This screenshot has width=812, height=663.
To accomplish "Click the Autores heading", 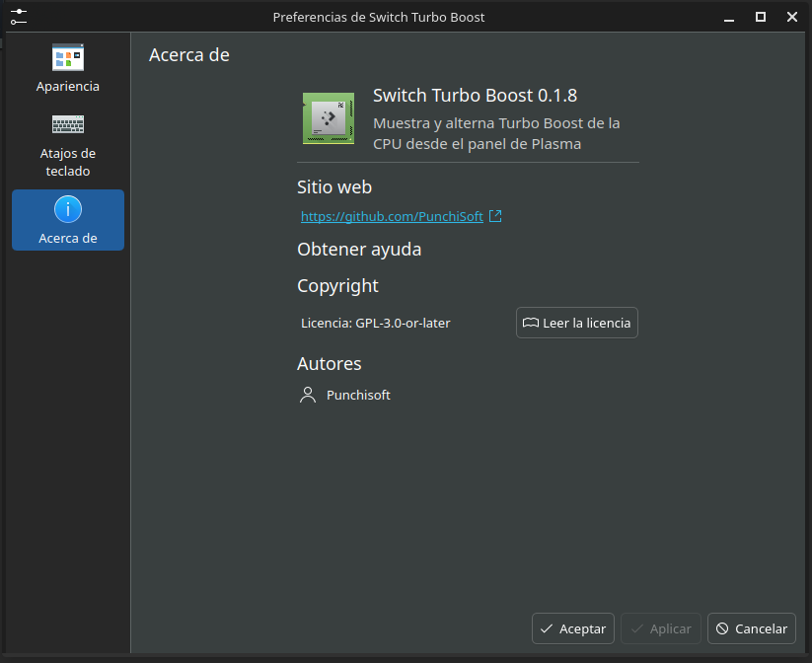I will 329,364.
